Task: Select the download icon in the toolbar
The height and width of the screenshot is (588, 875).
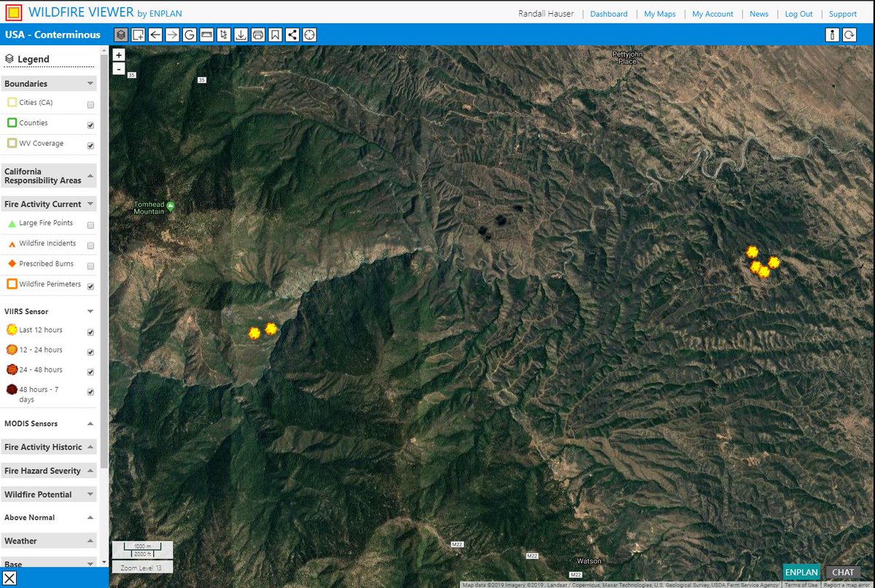Action: click(x=241, y=34)
